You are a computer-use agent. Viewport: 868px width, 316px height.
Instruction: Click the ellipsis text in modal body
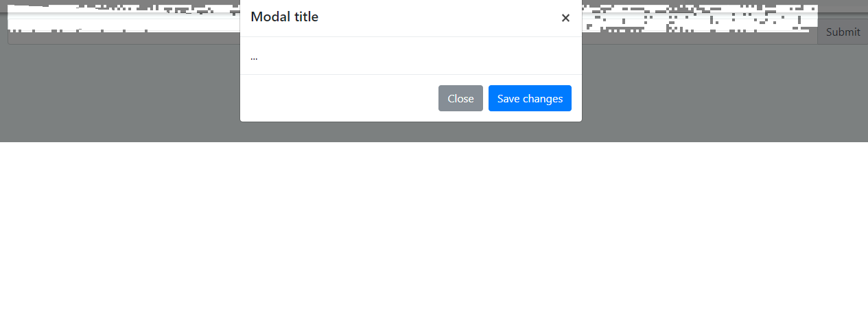tap(254, 57)
